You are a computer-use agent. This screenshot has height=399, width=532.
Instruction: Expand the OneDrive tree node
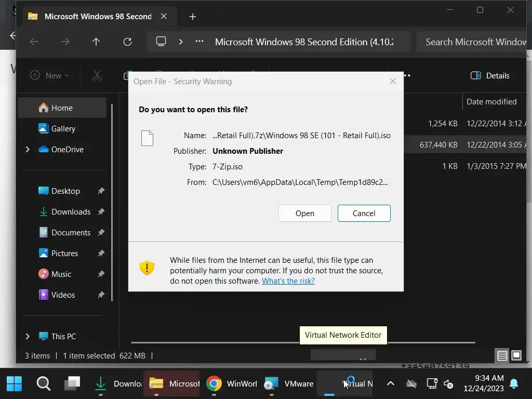(28, 149)
